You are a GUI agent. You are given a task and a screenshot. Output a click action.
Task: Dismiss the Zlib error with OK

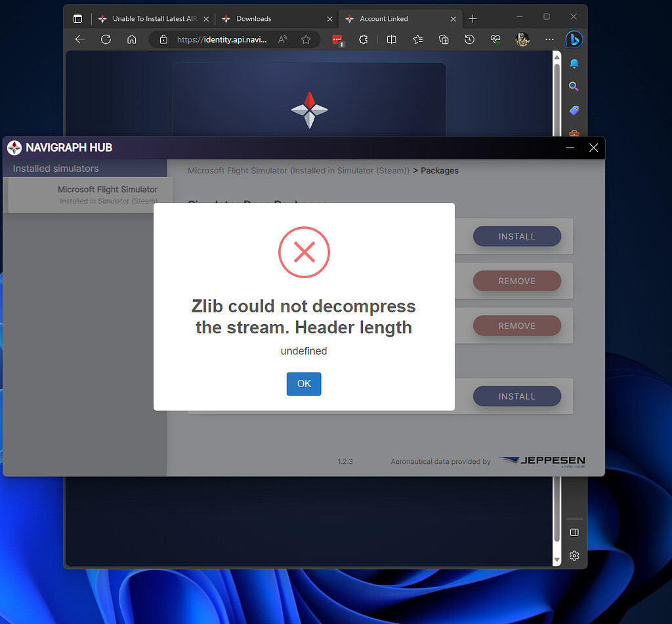[303, 384]
